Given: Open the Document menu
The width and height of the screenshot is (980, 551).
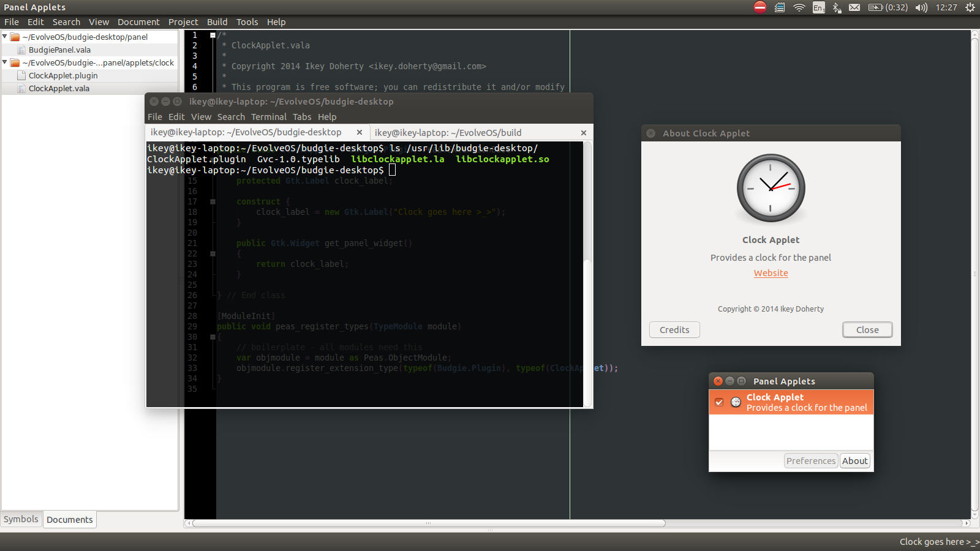Looking at the screenshot, I should point(138,22).
